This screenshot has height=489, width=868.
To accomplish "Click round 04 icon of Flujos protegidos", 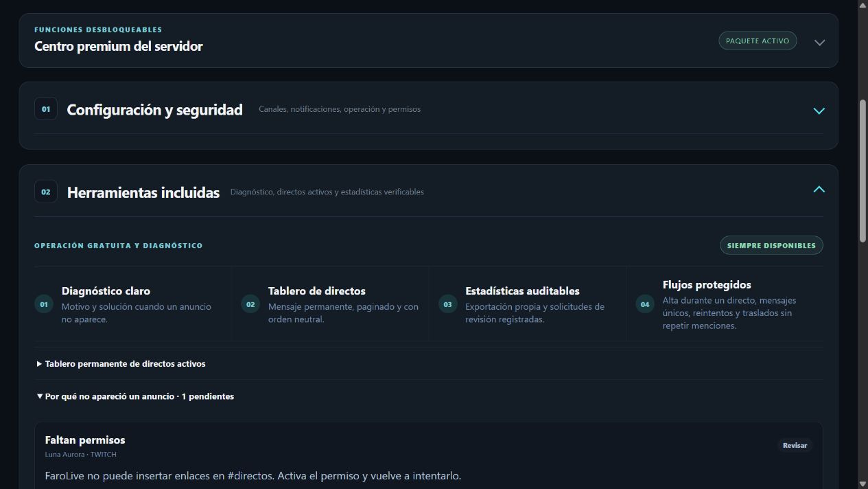I will [645, 304].
